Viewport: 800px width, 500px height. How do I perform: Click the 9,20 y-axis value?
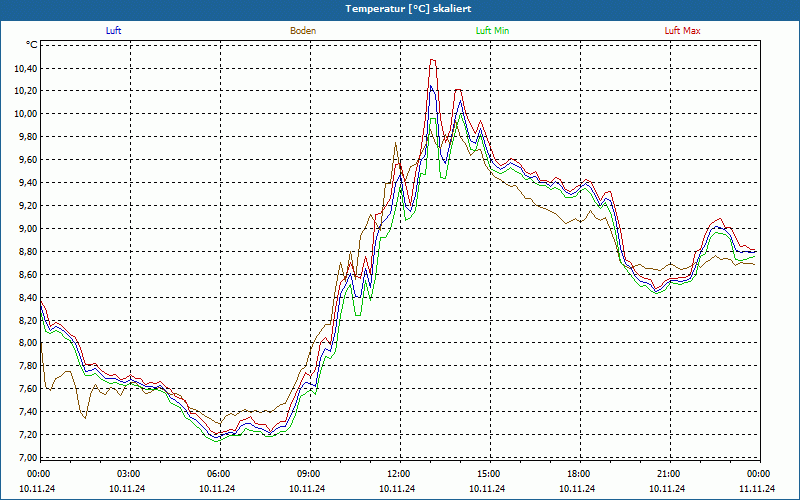point(29,206)
